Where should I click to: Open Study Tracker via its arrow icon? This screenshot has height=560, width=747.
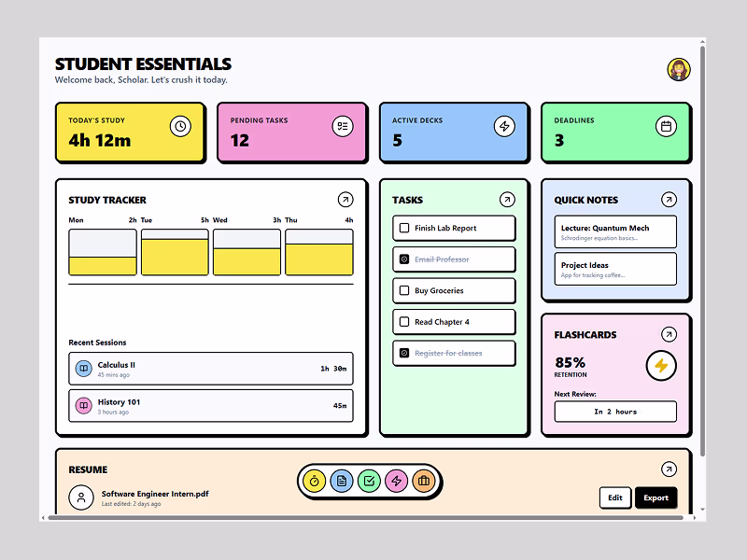click(x=345, y=200)
